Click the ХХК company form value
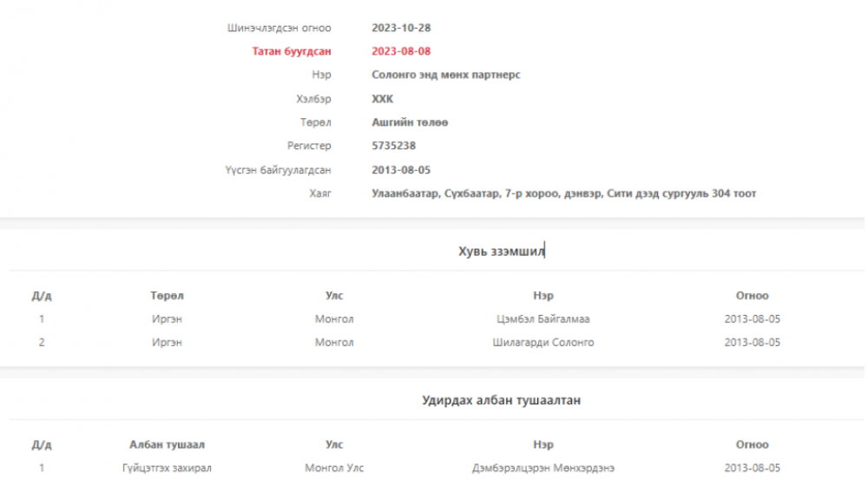Image resolution: width=868 pixels, height=492 pixels. pos(382,99)
